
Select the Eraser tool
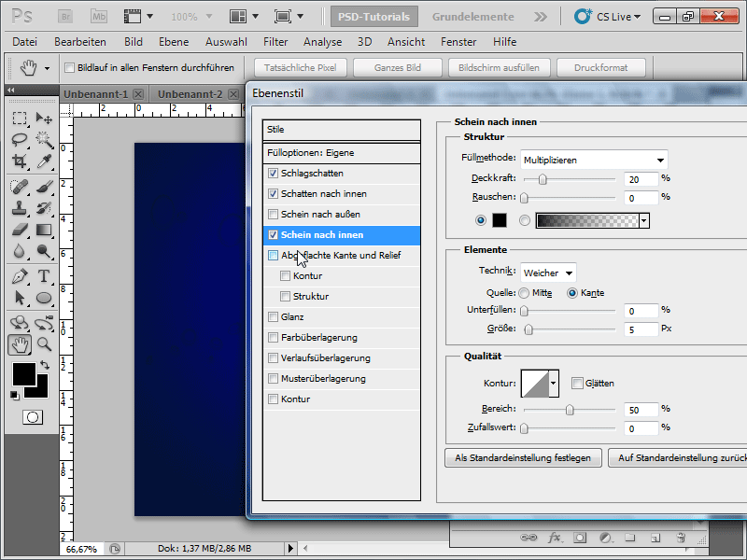[x=20, y=230]
